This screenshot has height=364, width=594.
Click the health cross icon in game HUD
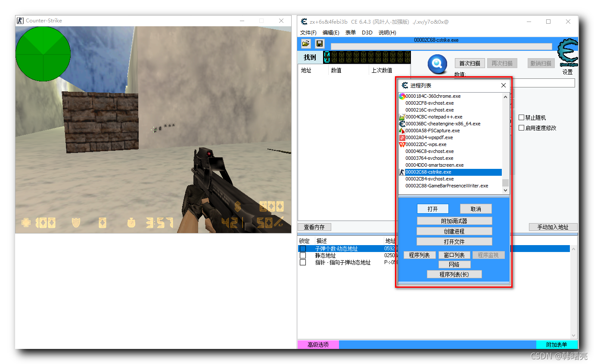click(26, 223)
